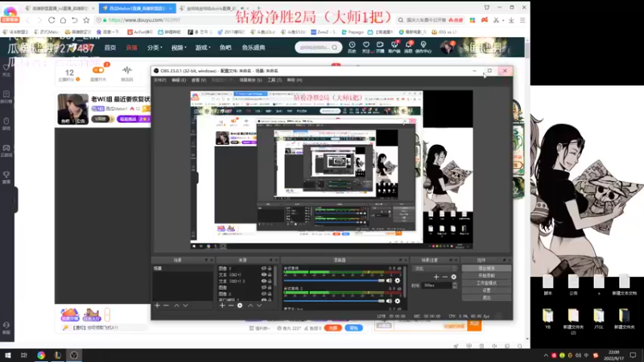
Task: Remove the scene with the minus icon in OBS Scenes panel
Action: (x=166, y=306)
